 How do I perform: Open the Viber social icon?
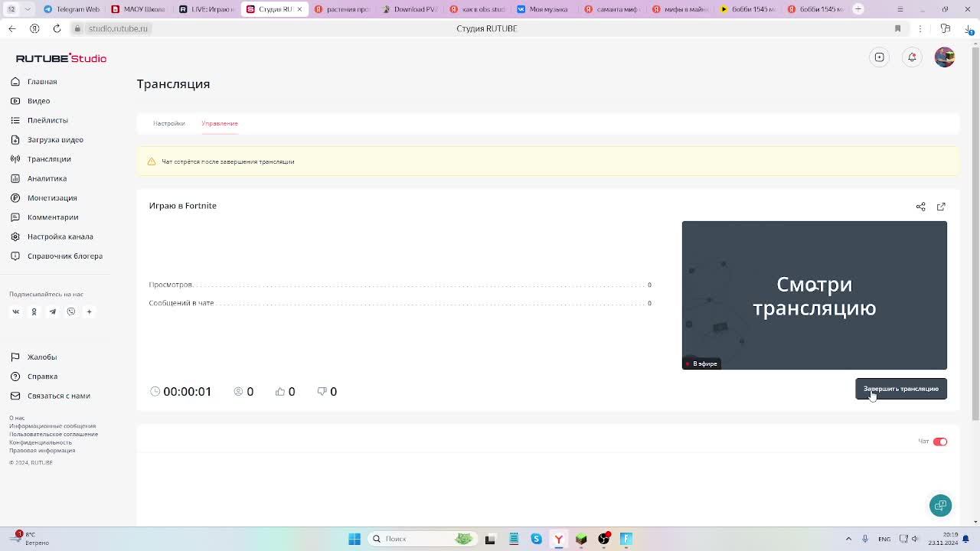71,311
